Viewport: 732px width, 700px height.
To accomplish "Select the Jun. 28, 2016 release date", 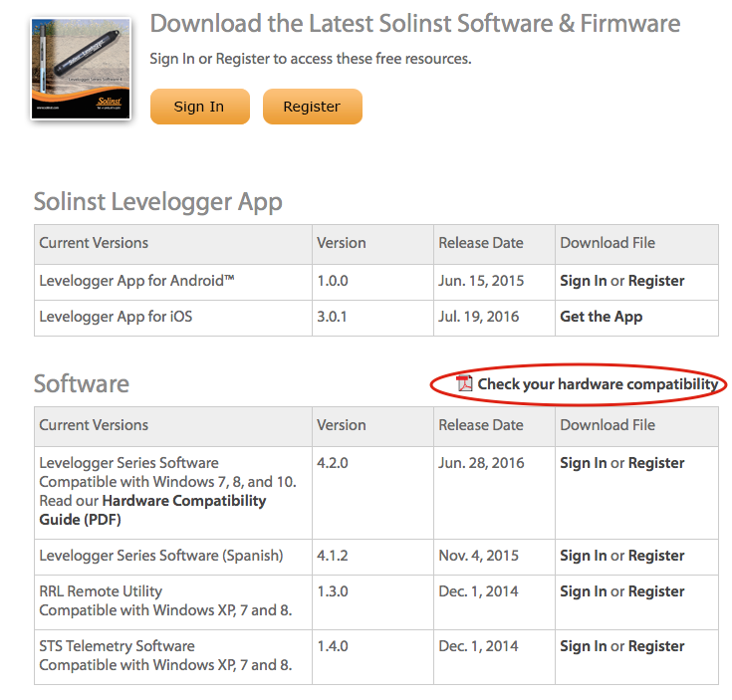I will point(481,462).
